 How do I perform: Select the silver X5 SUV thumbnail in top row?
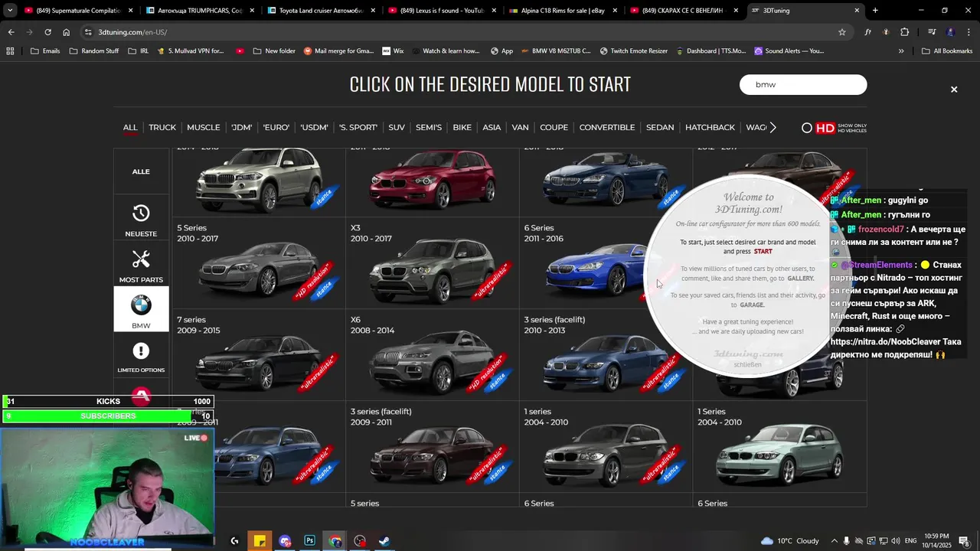click(259, 180)
